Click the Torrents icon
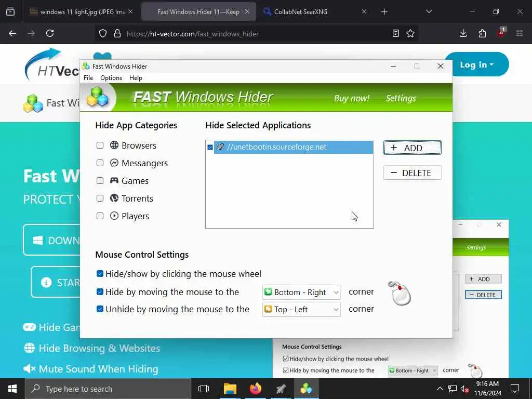Viewport: 532px width, 399px height. point(114,198)
